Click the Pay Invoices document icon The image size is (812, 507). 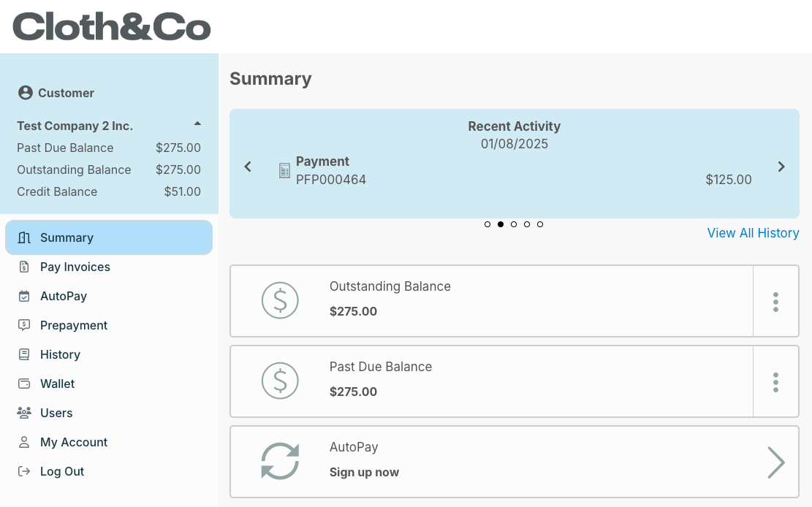point(24,267)
